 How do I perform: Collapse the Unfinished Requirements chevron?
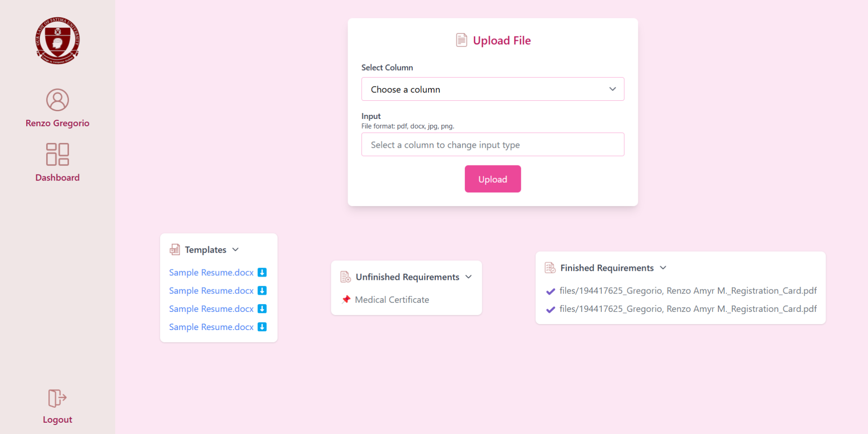[468, 277]
